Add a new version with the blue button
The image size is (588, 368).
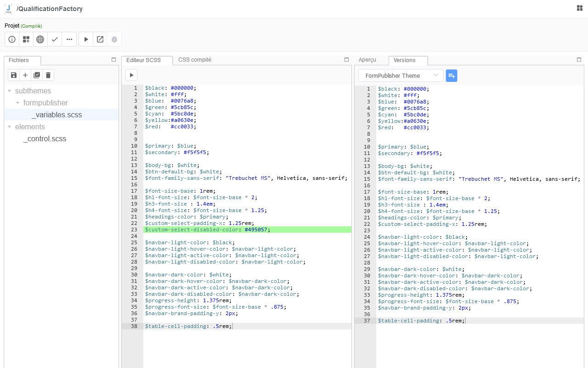tap(452, 75)
